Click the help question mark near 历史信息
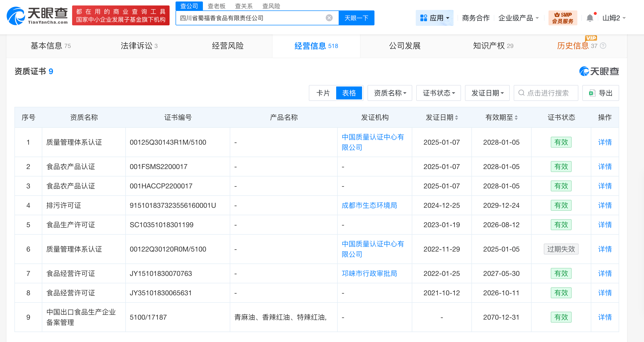Screen dimensions: 644x342 603,46
